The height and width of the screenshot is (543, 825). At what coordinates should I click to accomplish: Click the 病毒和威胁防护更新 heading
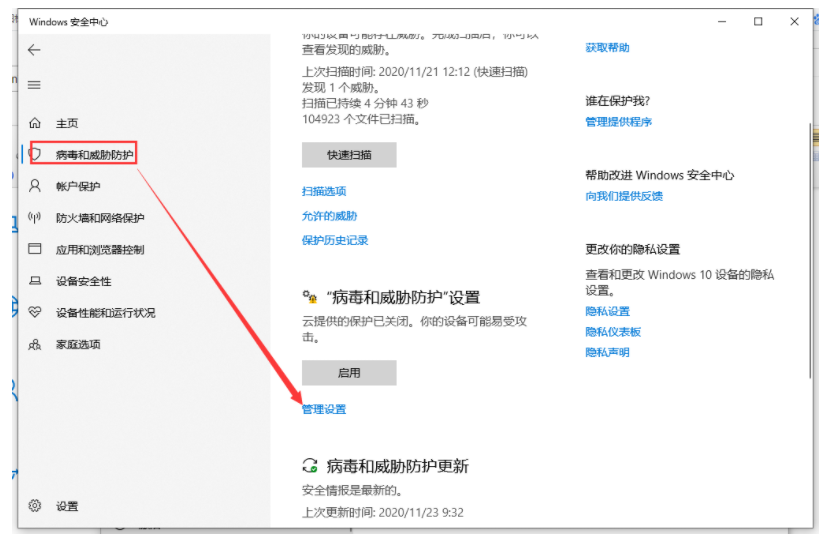pos(397,466)
